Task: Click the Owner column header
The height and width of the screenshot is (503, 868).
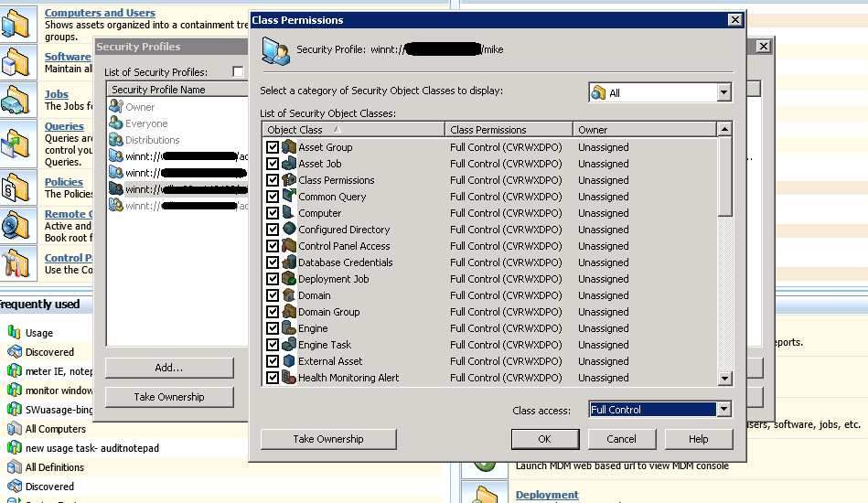Action: click(x=645, y=130)
